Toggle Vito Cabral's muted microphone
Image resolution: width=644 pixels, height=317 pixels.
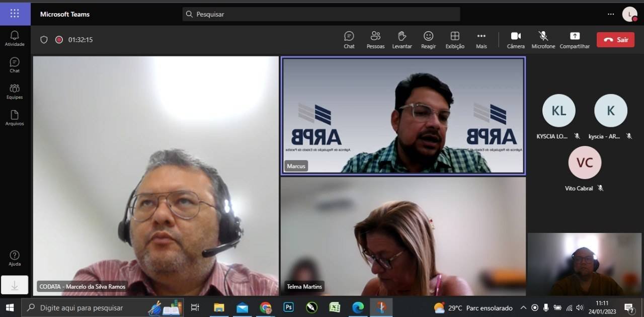(600, 189)
